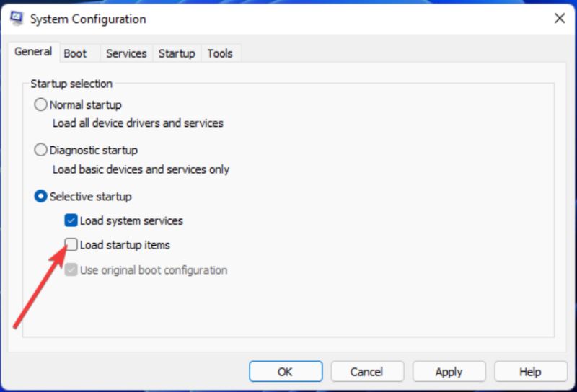Close the System Configuration dialog
Screen dimensions: 577x392
pos(560,18)
